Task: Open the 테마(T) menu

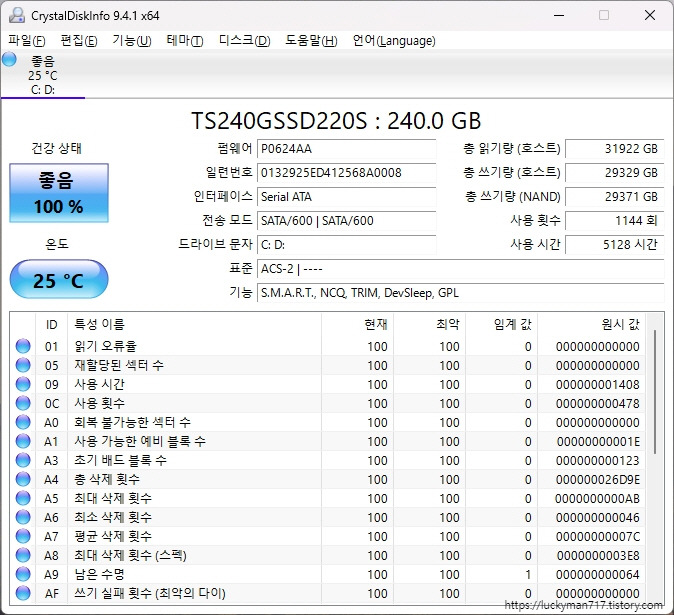Action: 185,41
